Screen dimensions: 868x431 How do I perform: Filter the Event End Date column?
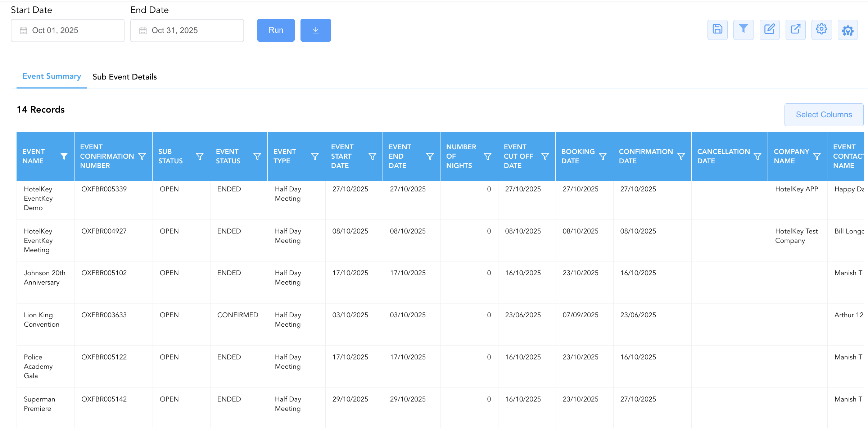click(430, 156)
